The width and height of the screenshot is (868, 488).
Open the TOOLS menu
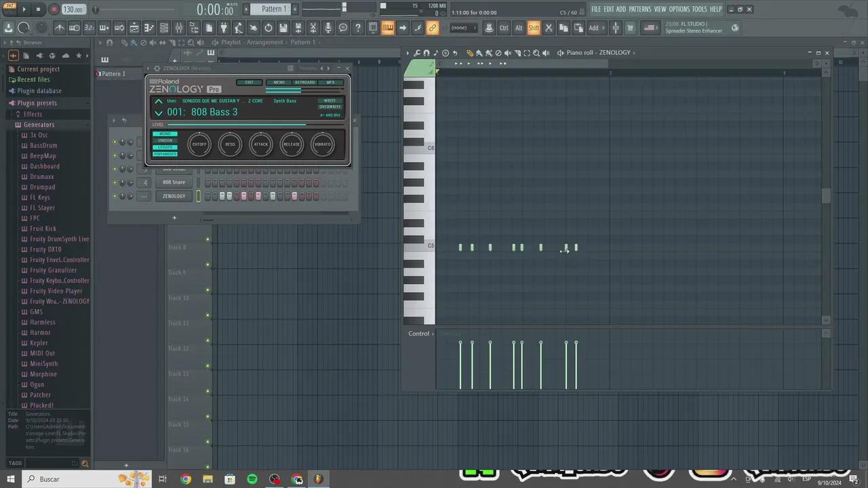pyautogui.click(x=699, y=9)
